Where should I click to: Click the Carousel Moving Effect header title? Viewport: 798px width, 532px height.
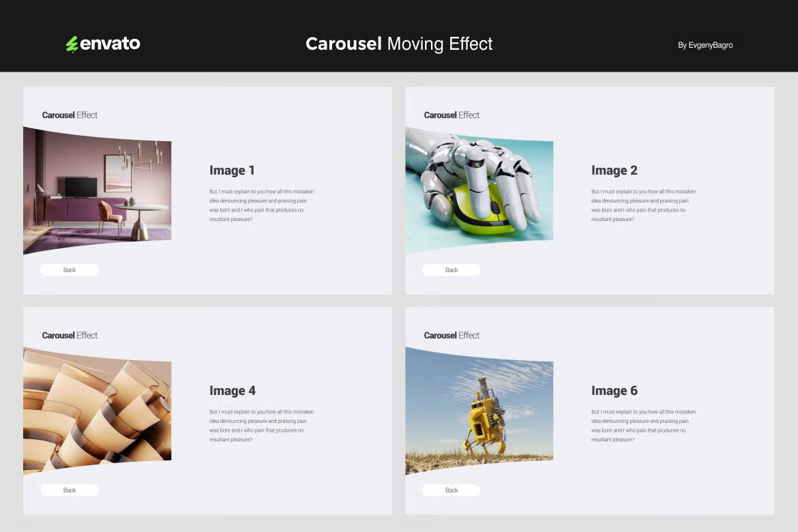399,44
